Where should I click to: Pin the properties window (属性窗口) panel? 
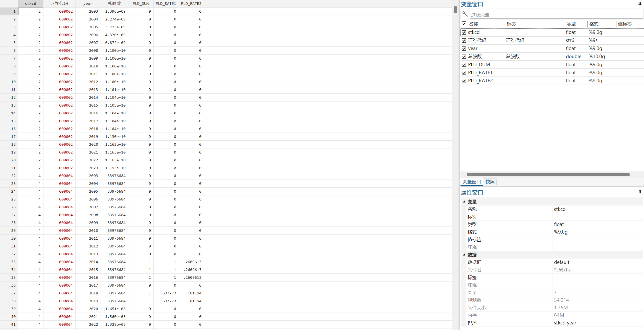point(640,192)
